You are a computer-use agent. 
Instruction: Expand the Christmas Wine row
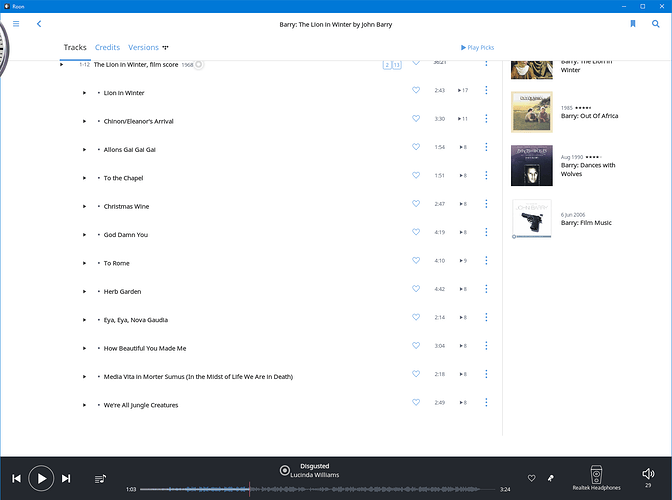coord(84,207)
